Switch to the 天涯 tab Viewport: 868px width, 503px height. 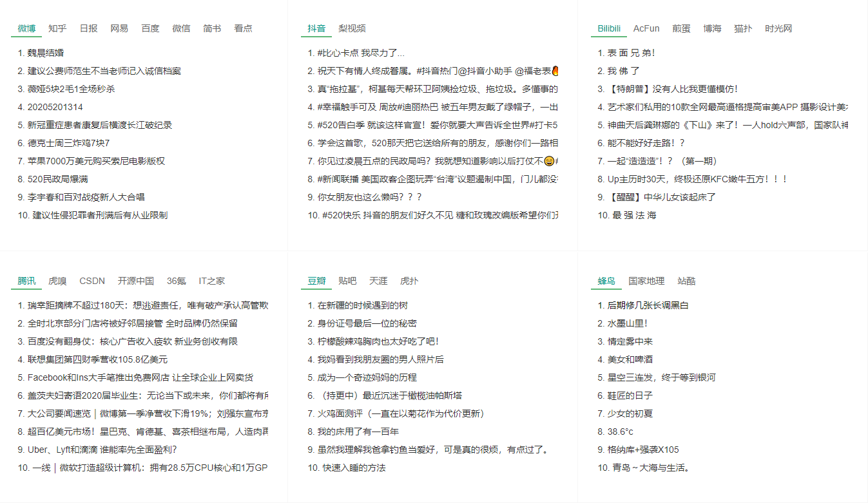pos(378,281)
